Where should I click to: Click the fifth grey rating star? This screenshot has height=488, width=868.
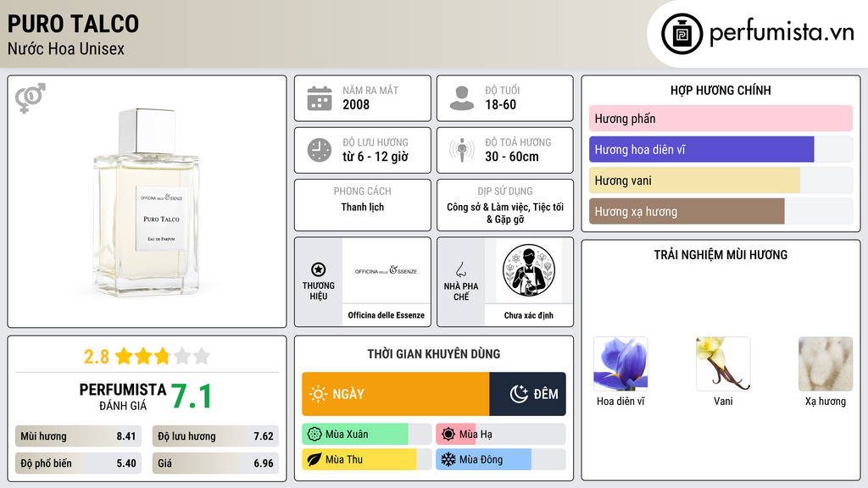point(202,356)
